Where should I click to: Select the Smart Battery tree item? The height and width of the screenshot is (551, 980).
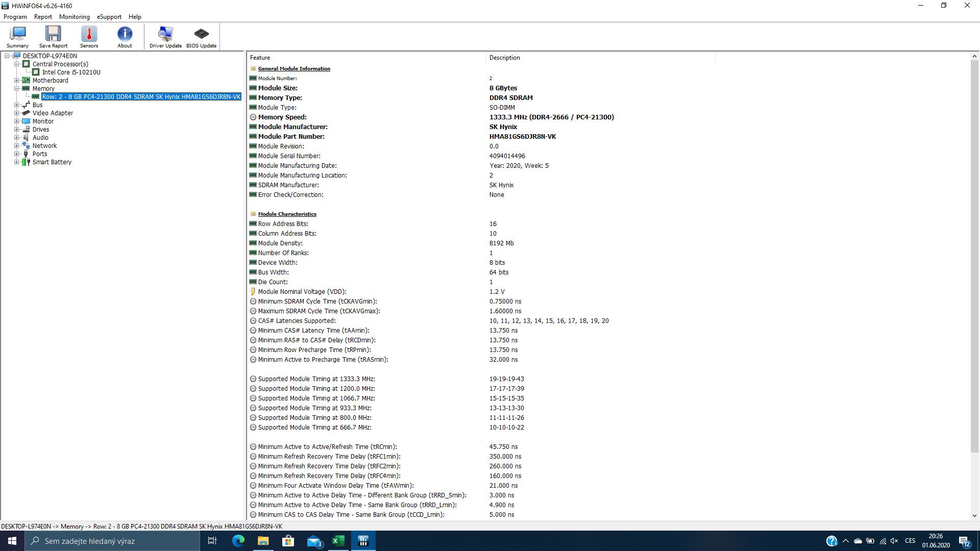pyautogui.click(x=52, y=162)
